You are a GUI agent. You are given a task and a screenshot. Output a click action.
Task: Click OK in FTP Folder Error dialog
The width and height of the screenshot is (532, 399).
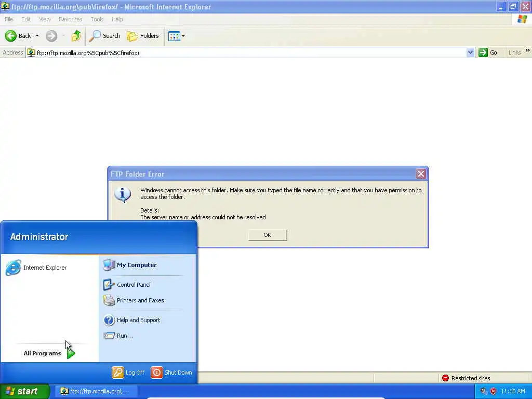coord(268,235)
